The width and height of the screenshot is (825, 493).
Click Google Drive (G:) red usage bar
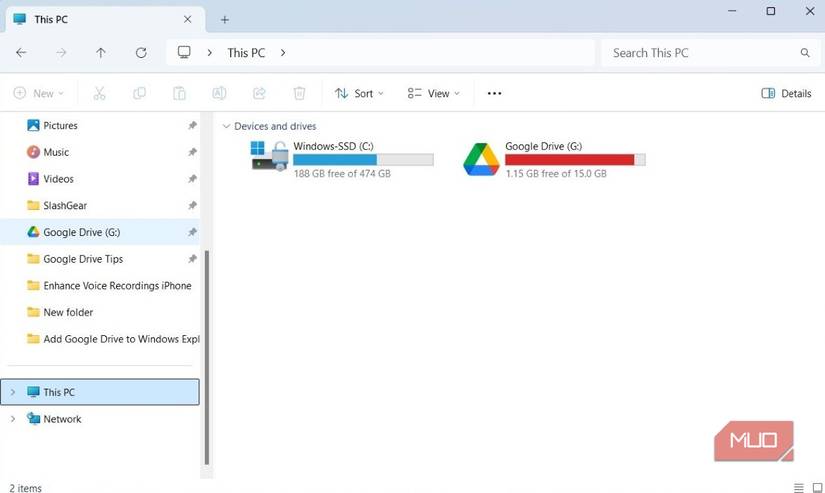(x=575, y=159)
